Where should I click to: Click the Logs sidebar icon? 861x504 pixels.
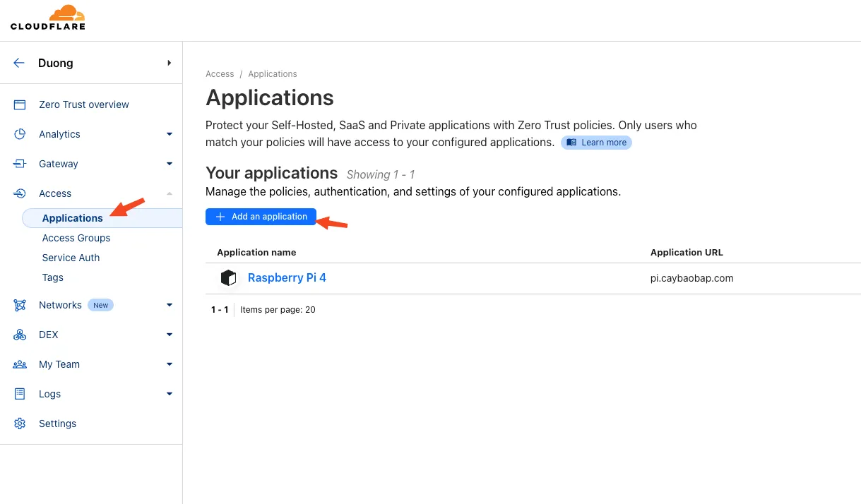[19, 393]
